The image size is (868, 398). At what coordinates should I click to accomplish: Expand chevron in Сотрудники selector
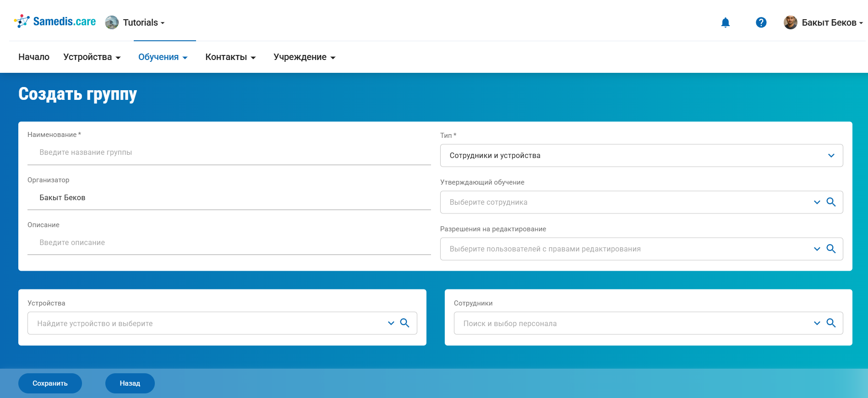[x=817, y=323]
